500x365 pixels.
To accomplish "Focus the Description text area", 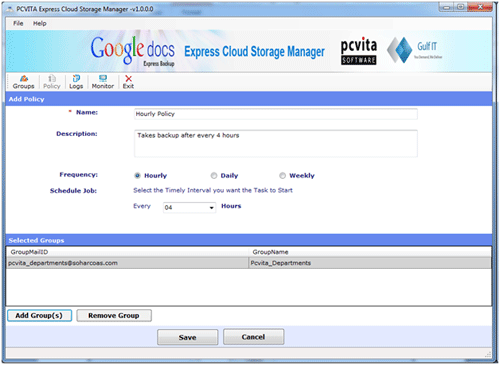I will [276, 144].
